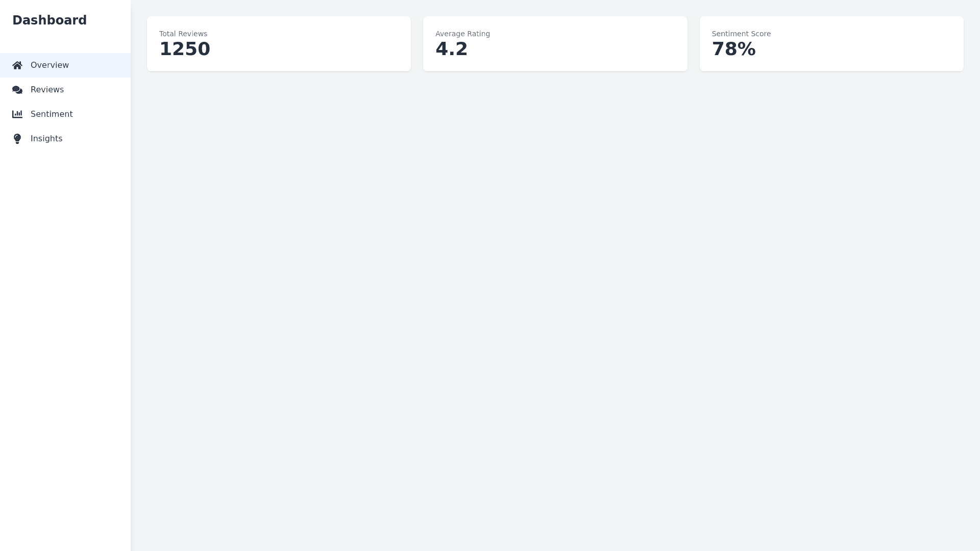Click the home icon beside Overview
980x551 pixels.
[x=17, y=65]
